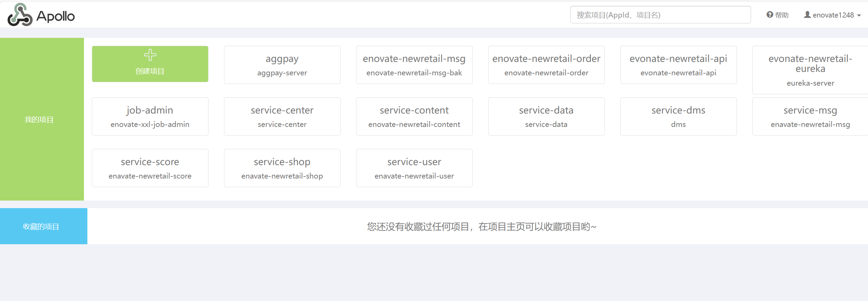Open the aggpay project card
Screen dimensions: 868x301
282,65
